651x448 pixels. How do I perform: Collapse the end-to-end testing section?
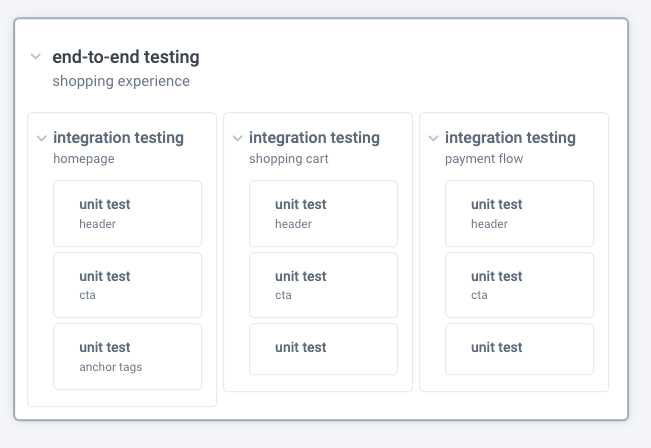[x=36, y=56]
